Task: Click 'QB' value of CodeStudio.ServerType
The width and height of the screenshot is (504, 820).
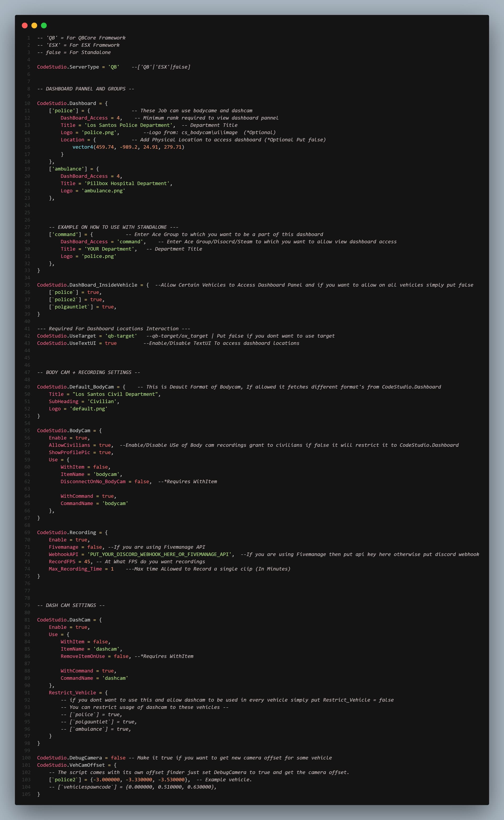Action: (114, 67)
